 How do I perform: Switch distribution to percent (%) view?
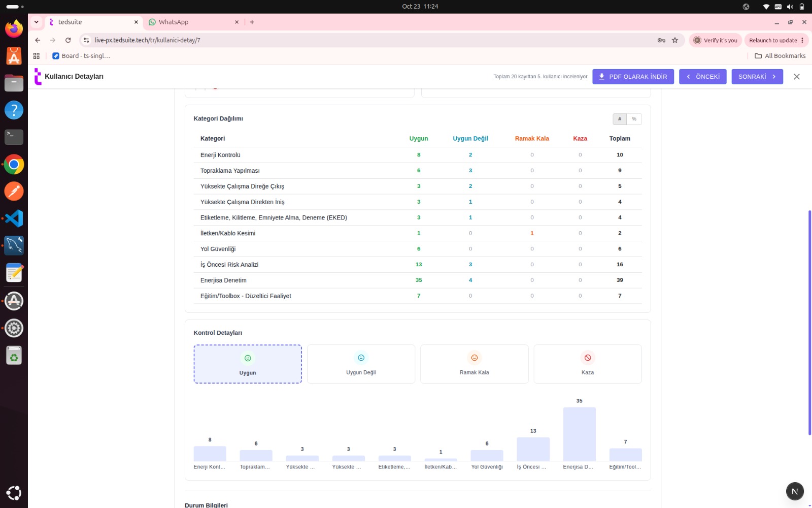[x=634, y=119]
